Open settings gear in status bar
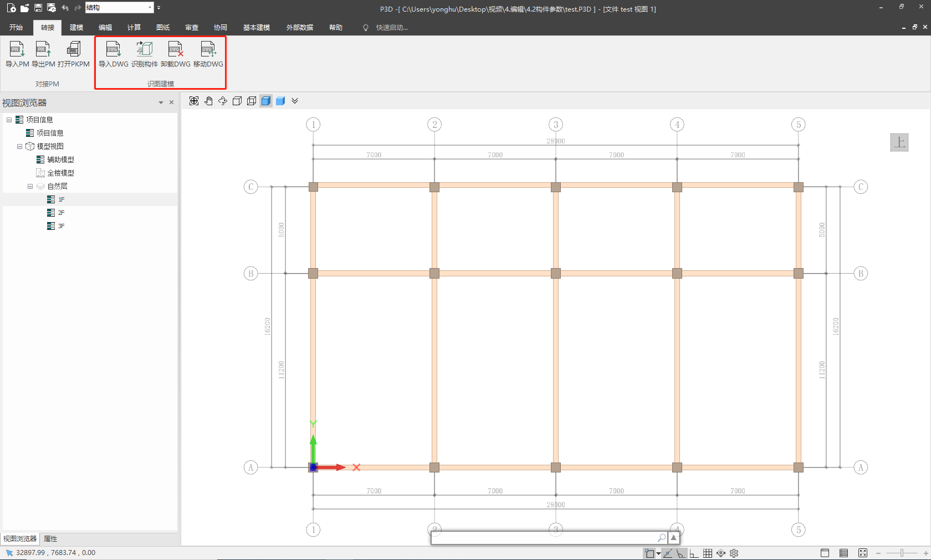Viewport: 931px width, 560px height. 734,553
